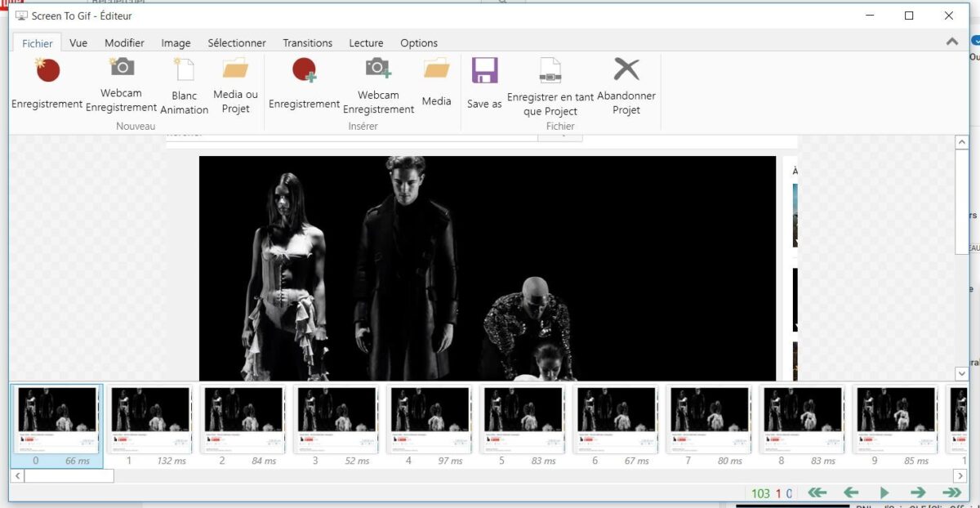Jump to the last frame

point(951,492)
